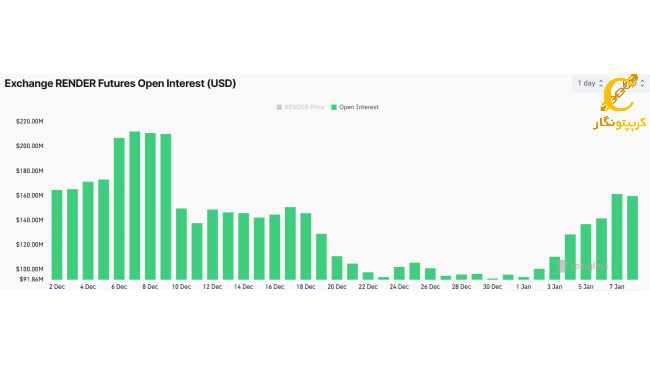The width and height of the screenshot is (650, 365).
Task: Click the '26 Dec' x-axis date label
Action: pyautogui.click(x=430, y=287)
